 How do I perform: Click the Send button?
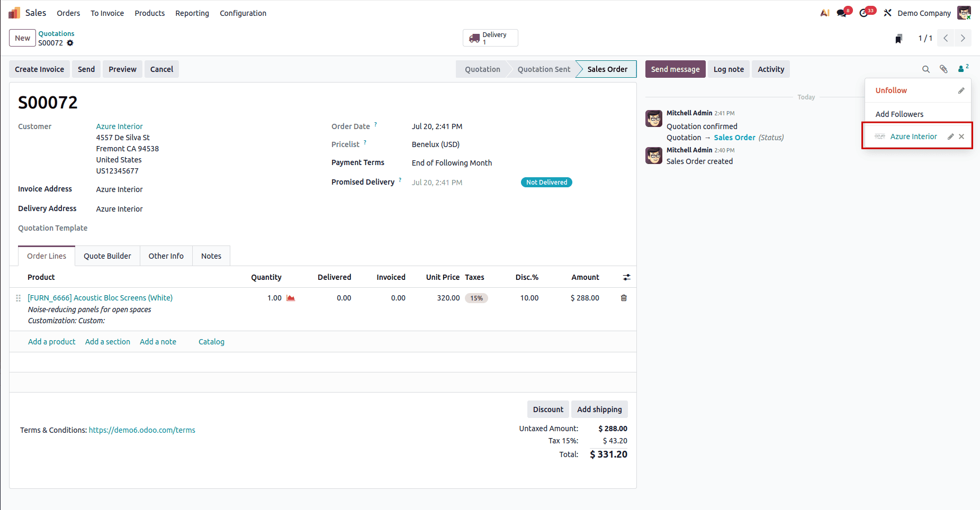86,69
